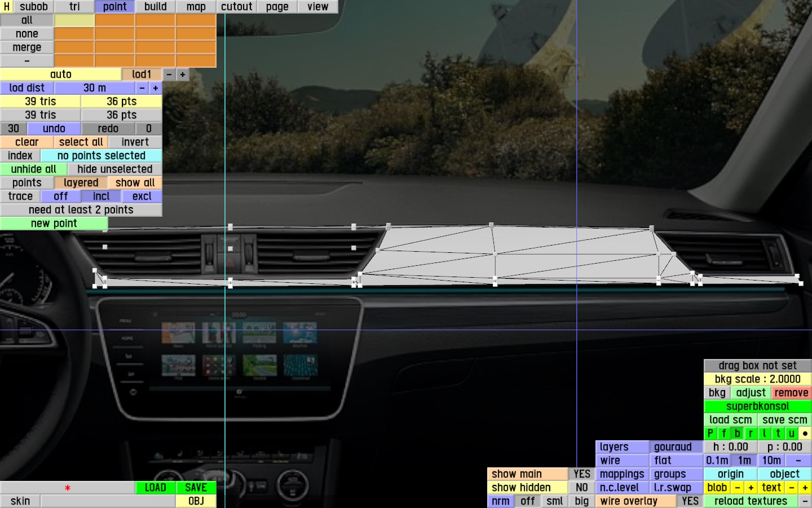The width and height of the screenshot is (812, 508).
Task: Undo the last action
Action: tap(54, 129)
